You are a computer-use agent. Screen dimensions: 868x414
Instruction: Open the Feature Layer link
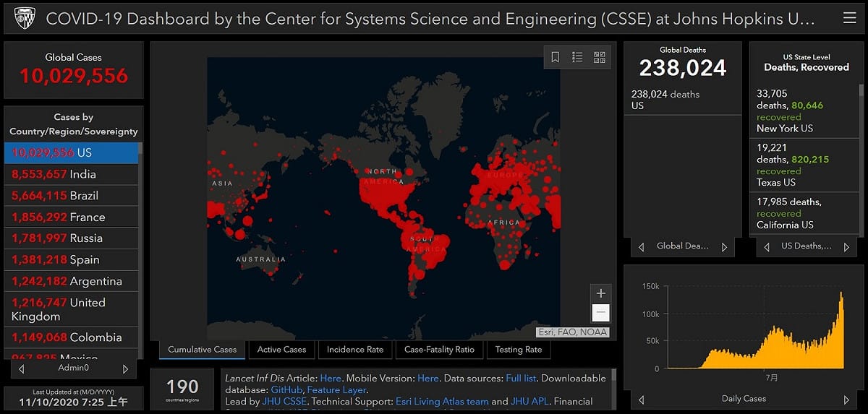point(336,389)
